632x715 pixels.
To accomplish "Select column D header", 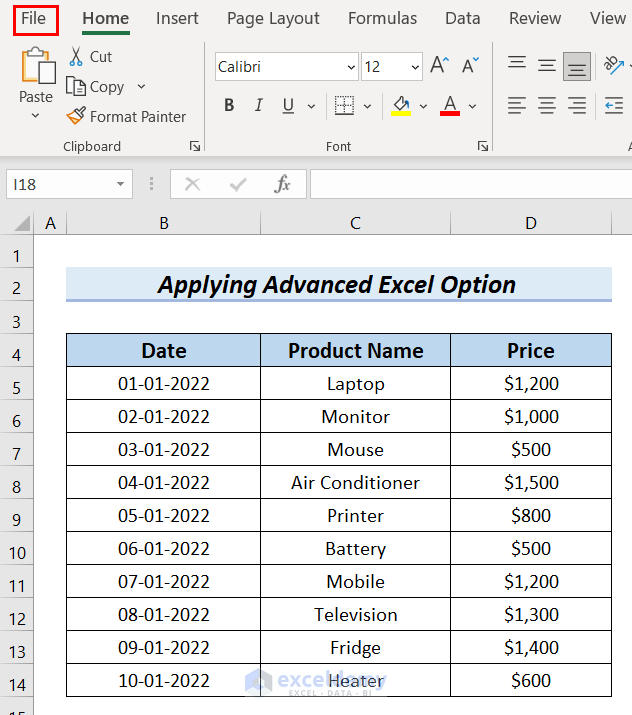I will (x=531, y=223).
